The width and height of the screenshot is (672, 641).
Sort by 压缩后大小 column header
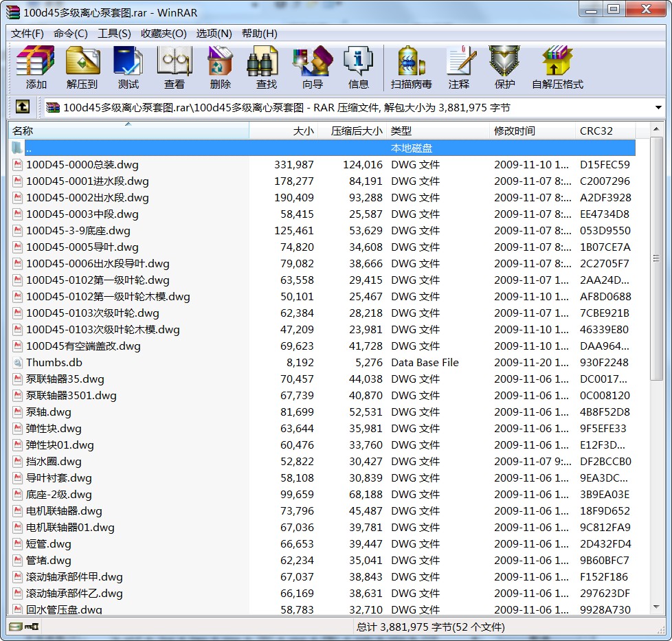click(352, 131)
